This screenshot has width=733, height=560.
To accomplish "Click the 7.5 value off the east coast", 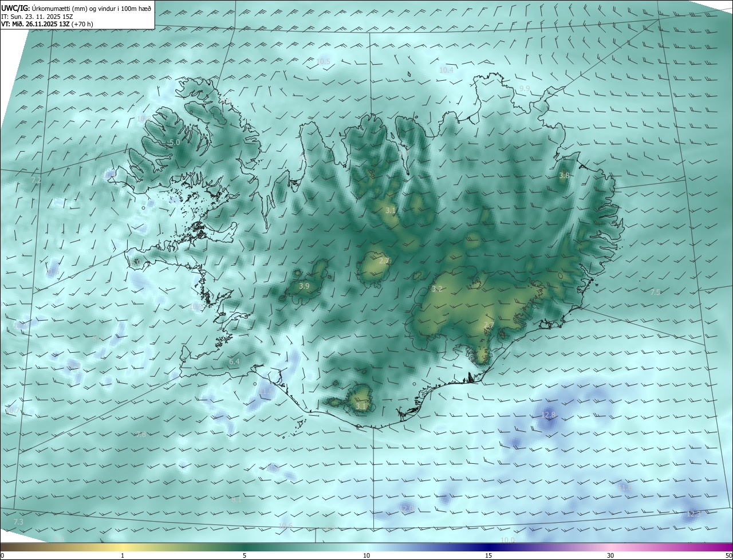I will 656,292.
